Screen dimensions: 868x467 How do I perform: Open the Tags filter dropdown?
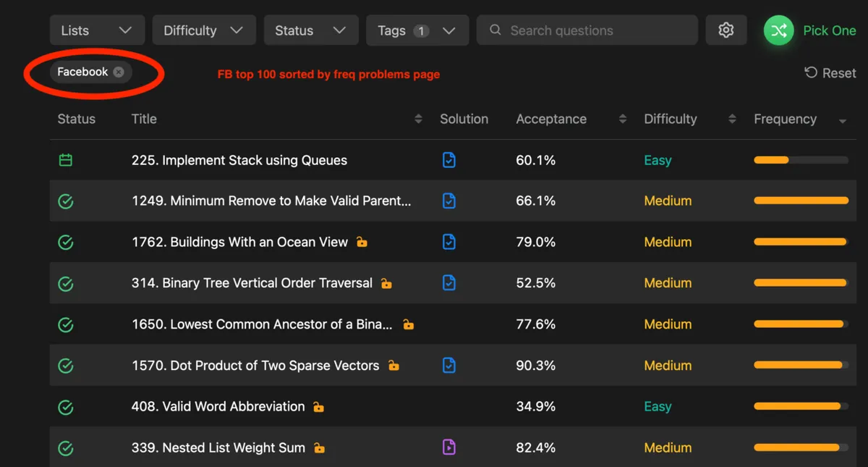(x=417, y=30)
